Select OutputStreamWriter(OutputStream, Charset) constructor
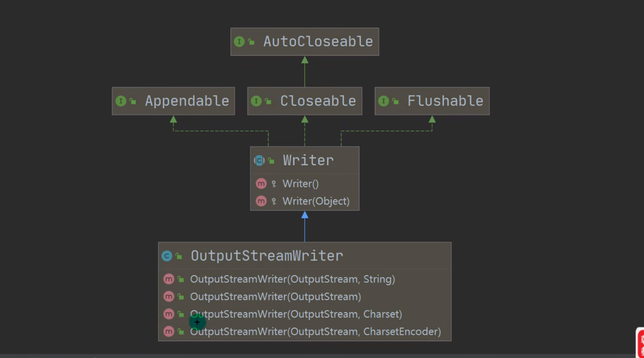This screenshot has height=358, width=644. coord(305,314)
